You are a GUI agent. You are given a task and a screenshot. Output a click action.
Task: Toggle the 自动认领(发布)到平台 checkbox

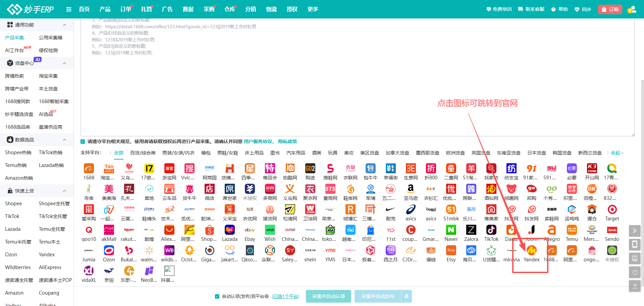[x=217, y=296]
